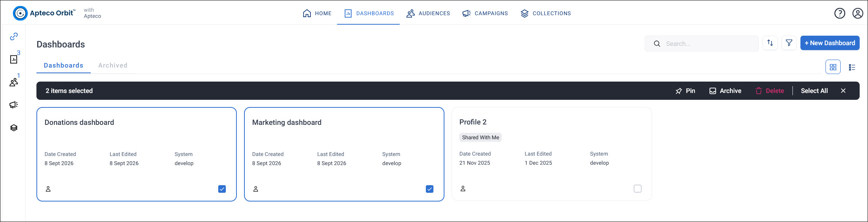The image size is (868, 222).
Task: Click the search dashboards input field
Action: tap(701, 44)
